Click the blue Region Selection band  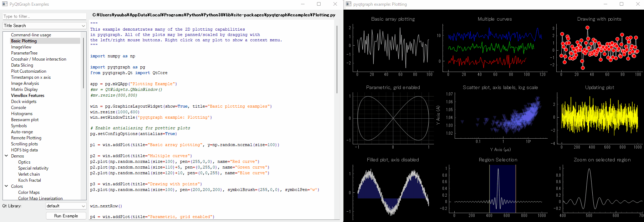click(x=502, y=188)
